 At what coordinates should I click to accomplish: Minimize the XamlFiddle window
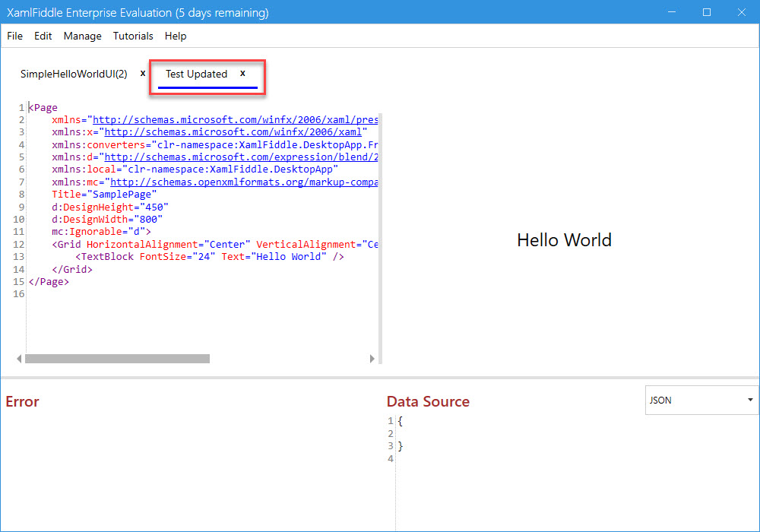coord(672,12)
